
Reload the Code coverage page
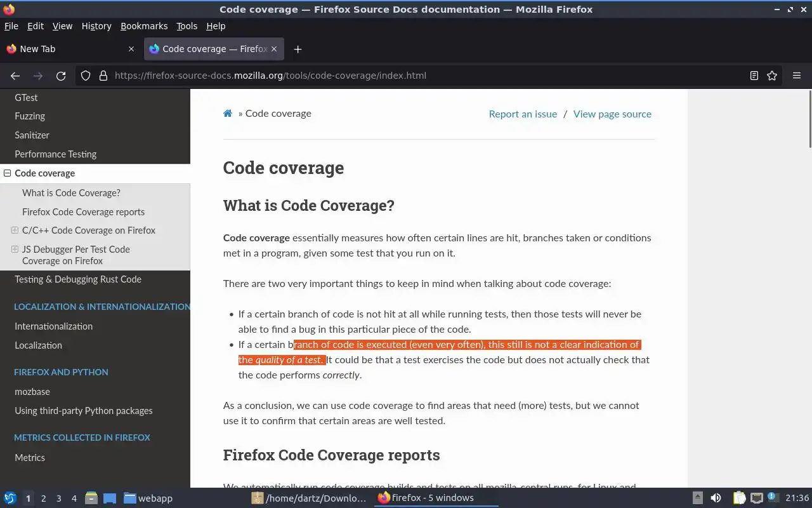pos(61,76)
